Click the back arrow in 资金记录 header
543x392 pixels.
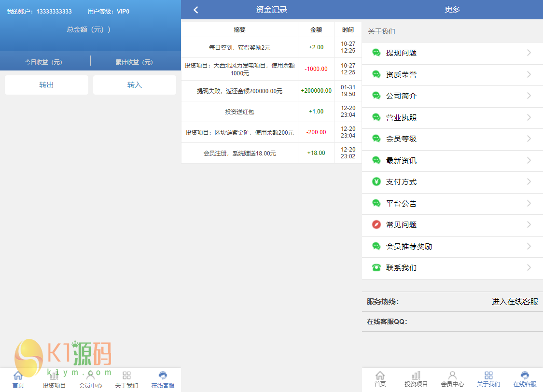coord(195,10)
